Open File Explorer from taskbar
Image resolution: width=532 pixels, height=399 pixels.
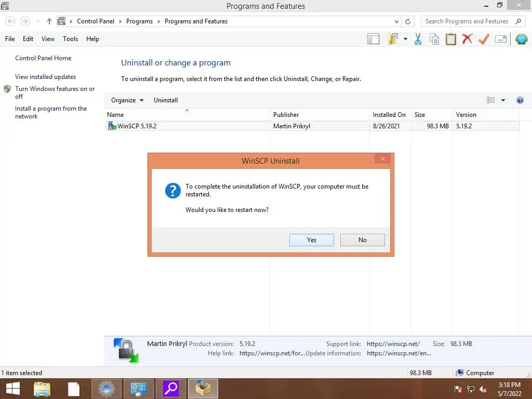42,389
